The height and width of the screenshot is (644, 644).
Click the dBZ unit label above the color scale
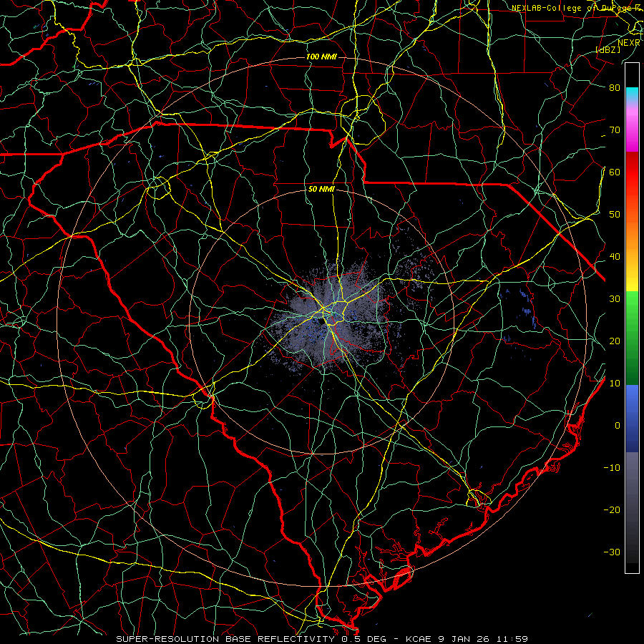tap(608, 50)
